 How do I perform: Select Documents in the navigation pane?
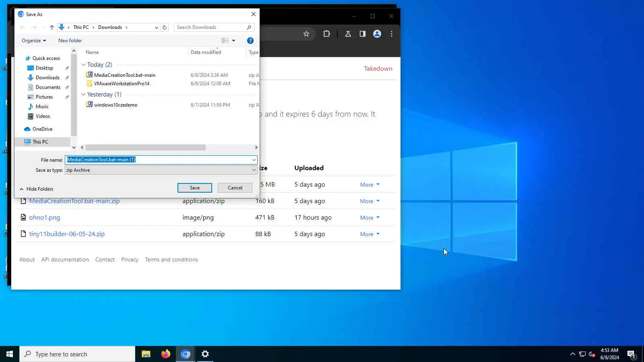point(48,87)
